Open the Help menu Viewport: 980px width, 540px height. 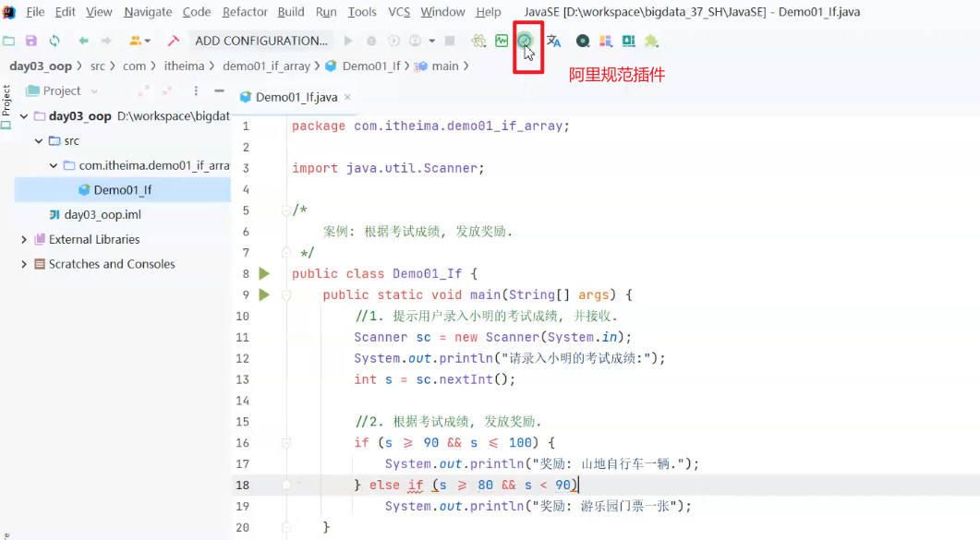click(488, 12)
